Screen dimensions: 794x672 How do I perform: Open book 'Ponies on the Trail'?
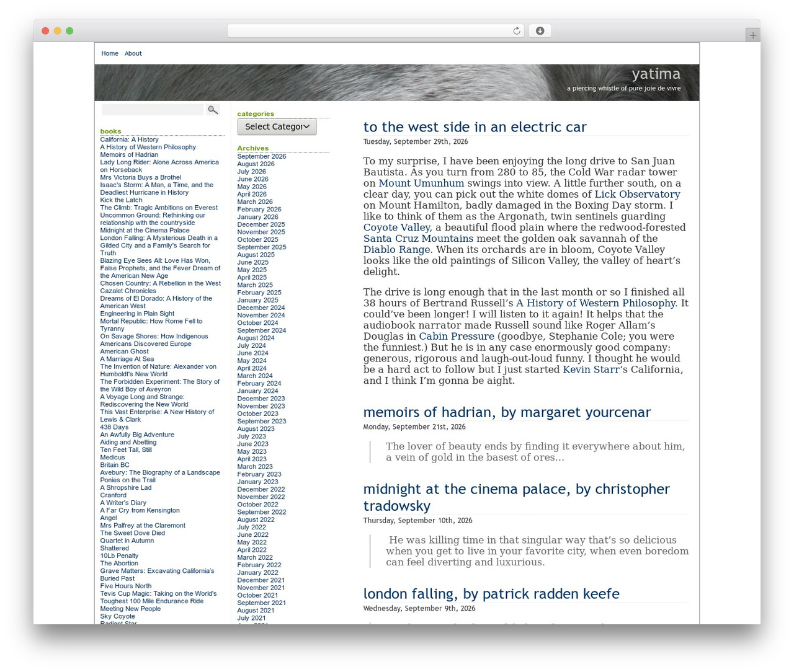tap(128, 480)
